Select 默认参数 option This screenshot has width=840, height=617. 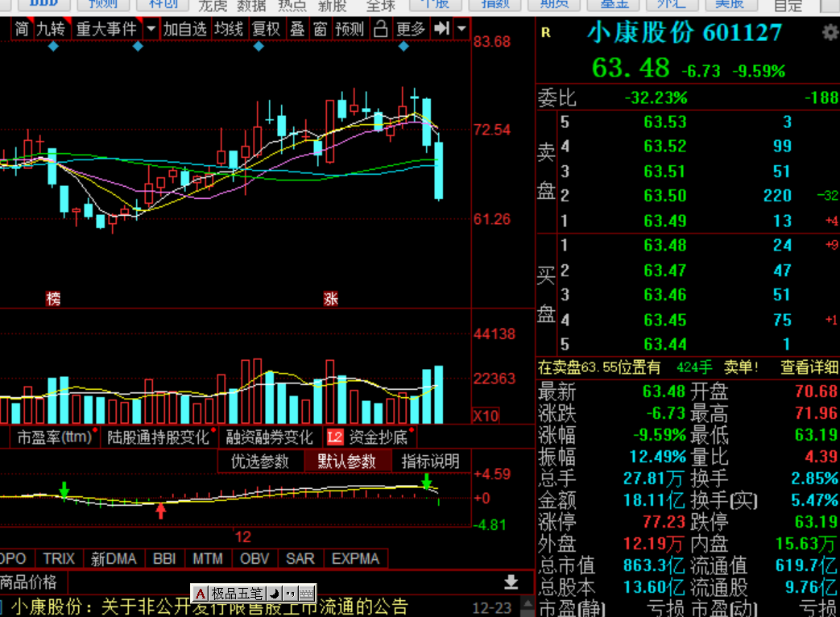point(346,462)
